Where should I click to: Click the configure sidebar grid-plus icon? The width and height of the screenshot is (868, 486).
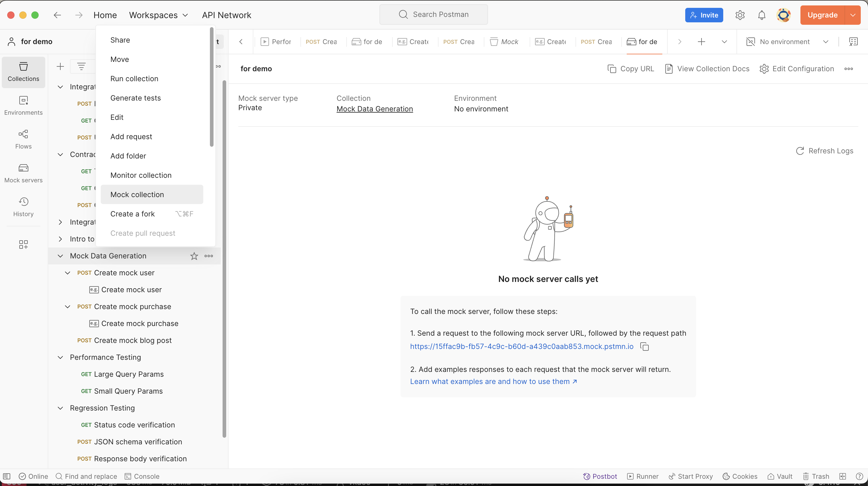23,245
